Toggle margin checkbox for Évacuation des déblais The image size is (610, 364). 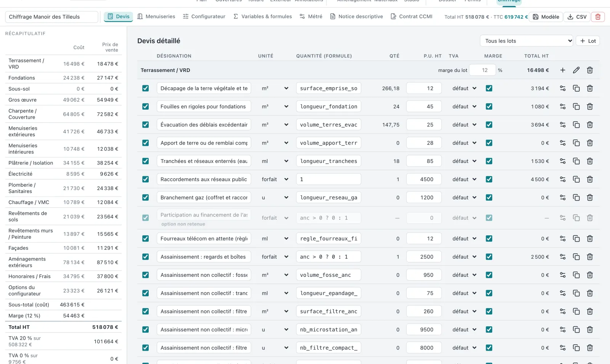tap(489, 125)
